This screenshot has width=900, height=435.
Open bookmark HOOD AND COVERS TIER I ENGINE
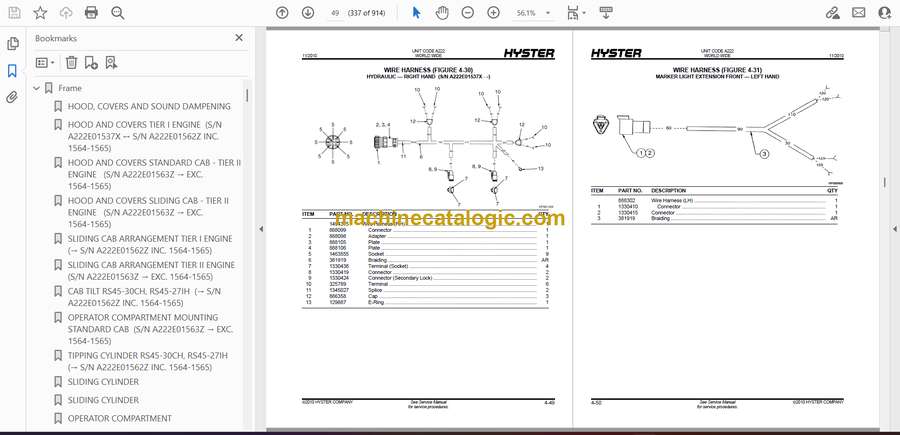point(143,137)
